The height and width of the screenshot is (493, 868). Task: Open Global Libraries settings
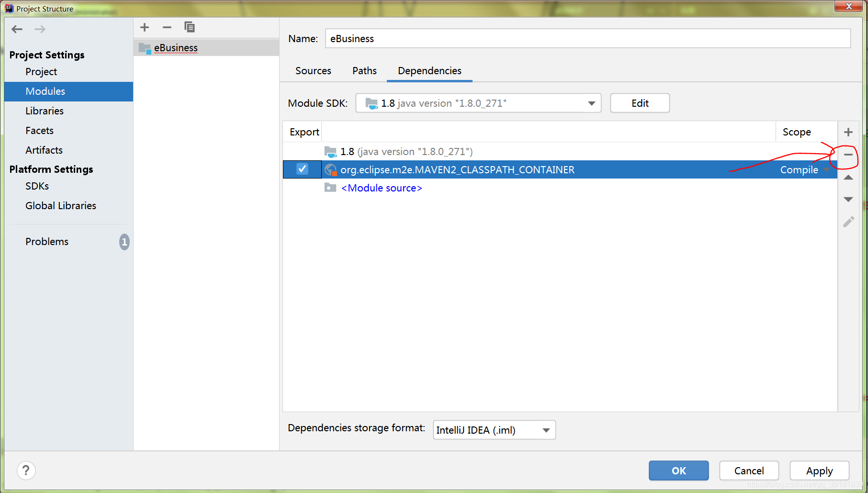coord(68,206)
